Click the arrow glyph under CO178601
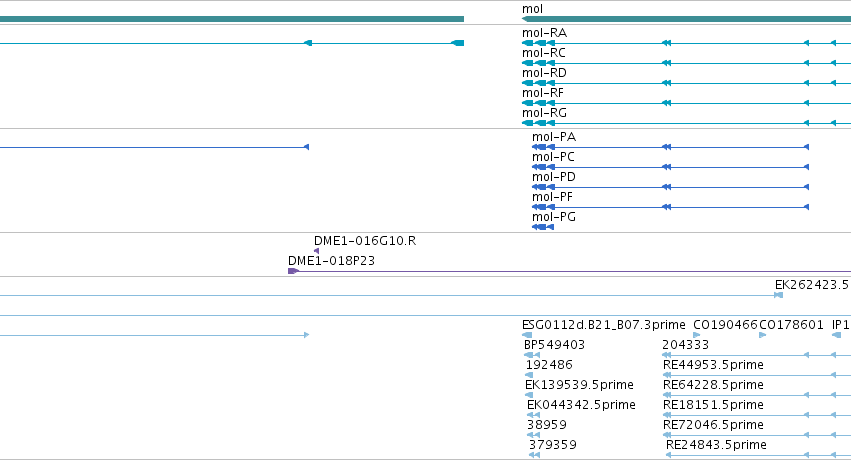The height and width of the screenshot is (460, 851). (763, 335)
